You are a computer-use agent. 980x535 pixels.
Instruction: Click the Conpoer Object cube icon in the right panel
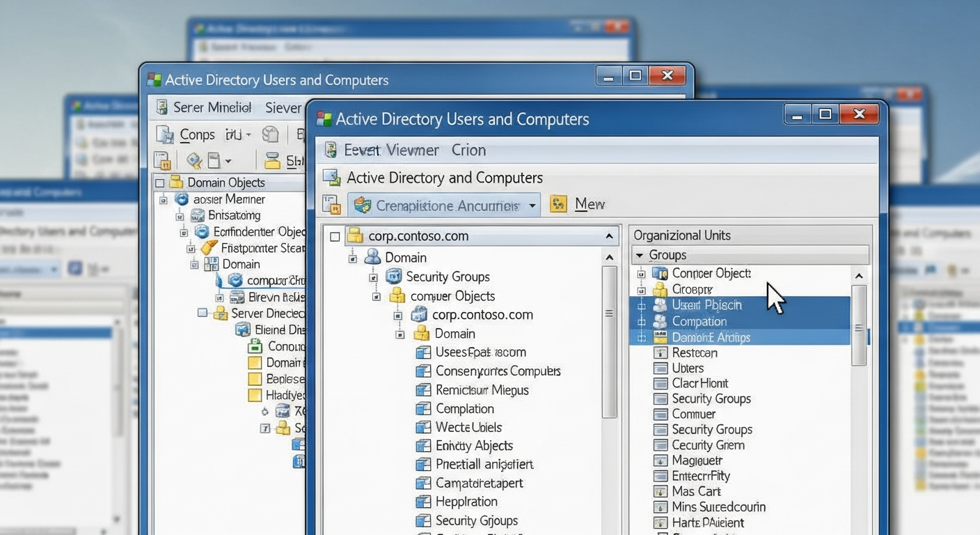[x=658, y=273]
